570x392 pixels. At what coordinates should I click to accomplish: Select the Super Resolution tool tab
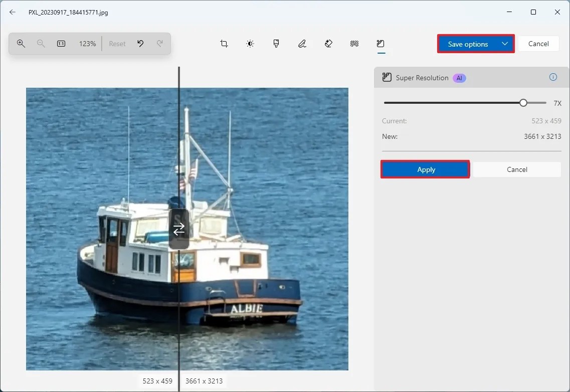point(381,44)
